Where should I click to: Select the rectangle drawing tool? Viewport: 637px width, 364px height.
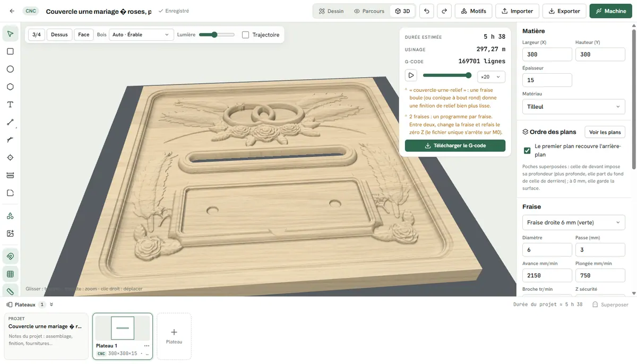tap(10, 51)
